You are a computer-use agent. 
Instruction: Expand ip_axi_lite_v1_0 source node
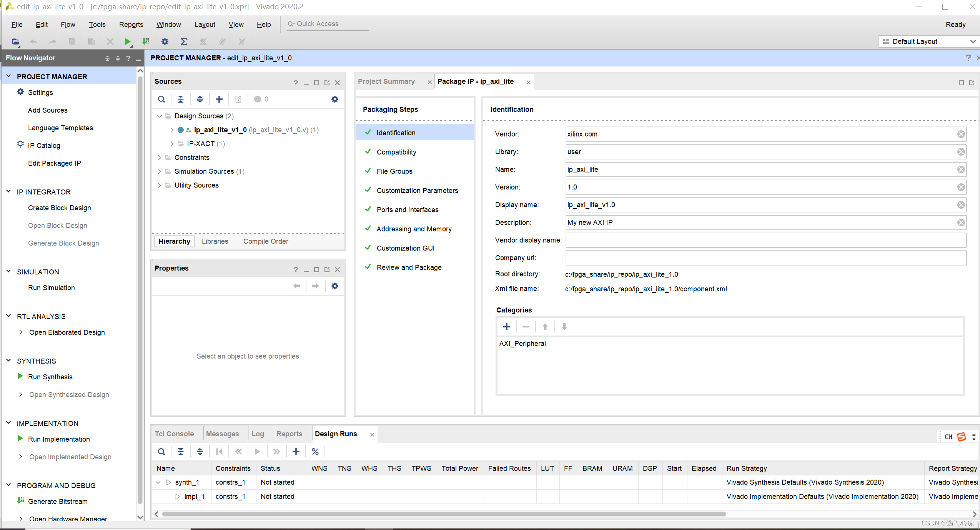click(x=172, y=130)
